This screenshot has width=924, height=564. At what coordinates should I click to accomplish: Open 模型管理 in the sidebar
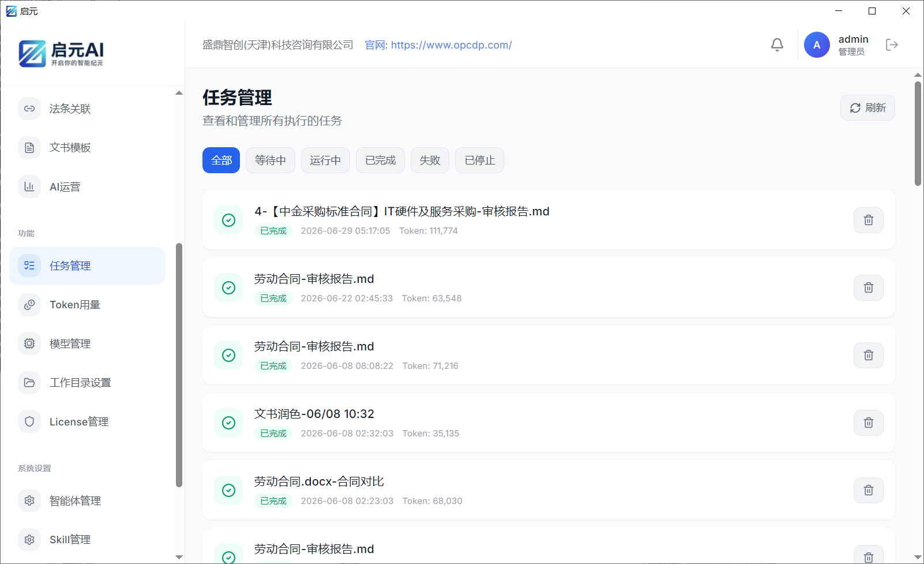(x=87, y=343)
